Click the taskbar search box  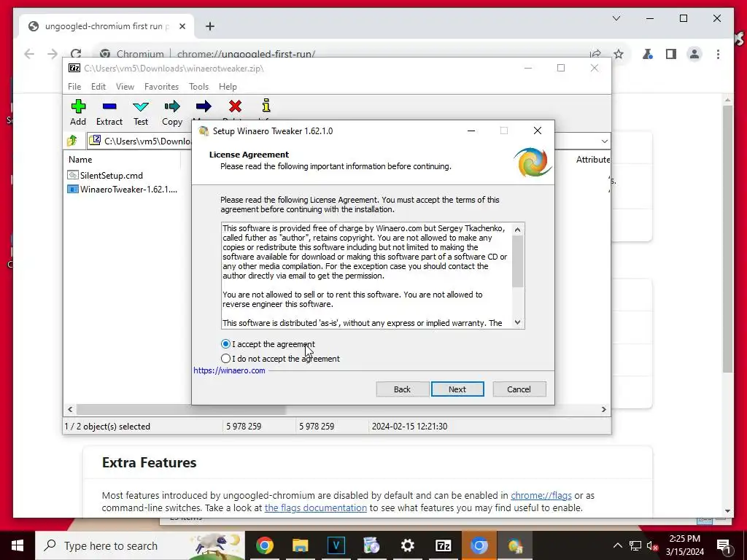click(x=141, y=545)
